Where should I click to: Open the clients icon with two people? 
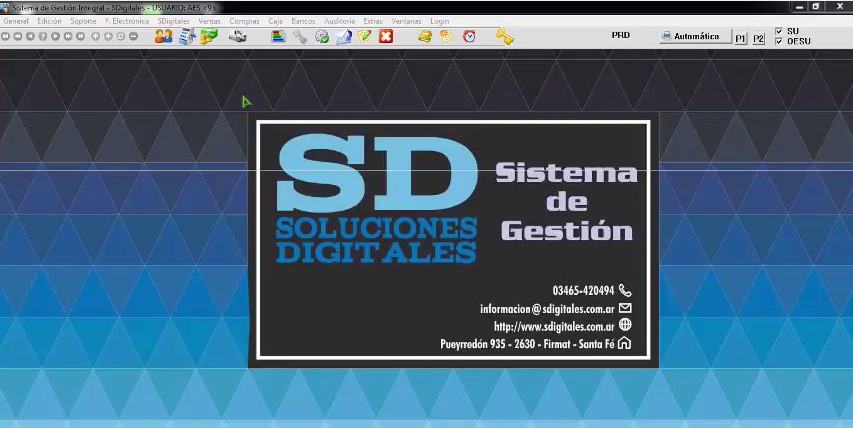[x=163, y=36]
